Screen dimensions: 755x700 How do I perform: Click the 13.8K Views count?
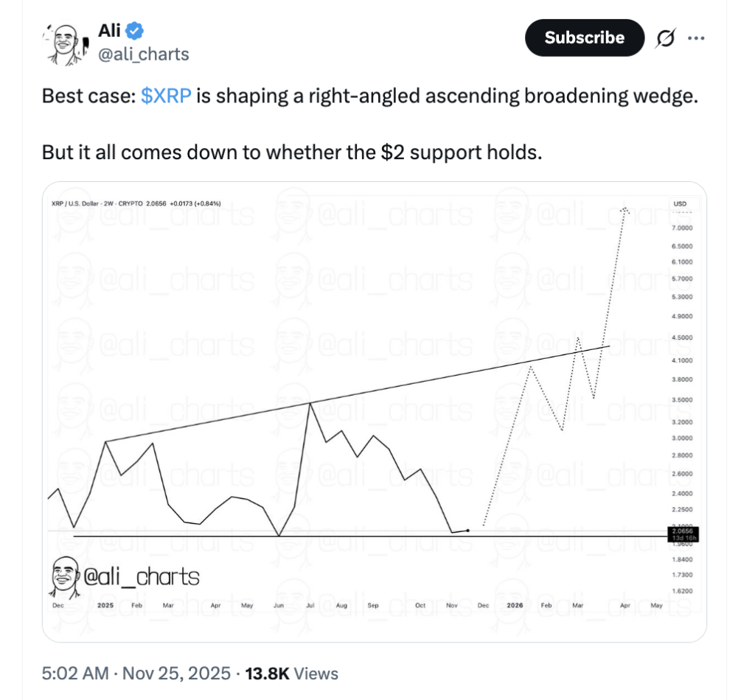[x=292, y=673]
